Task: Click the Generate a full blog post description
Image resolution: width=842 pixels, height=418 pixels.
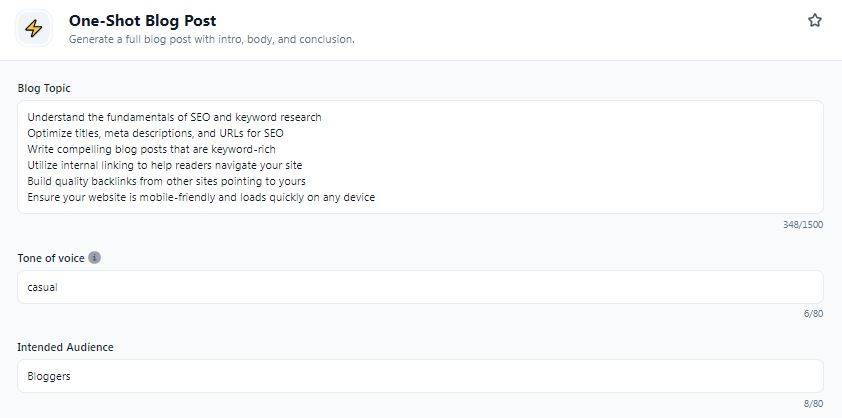Action: pyautogui.click(x=212, y=39)
